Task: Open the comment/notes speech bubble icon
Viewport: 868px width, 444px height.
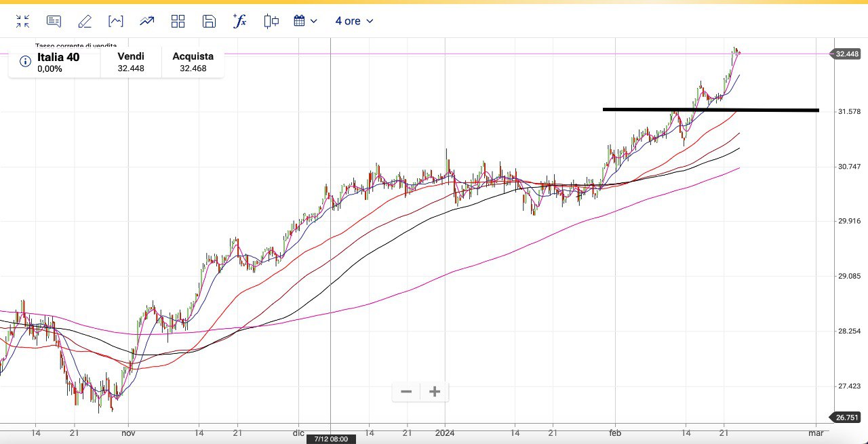Action: pyautogui.click(x=54, y=22)
